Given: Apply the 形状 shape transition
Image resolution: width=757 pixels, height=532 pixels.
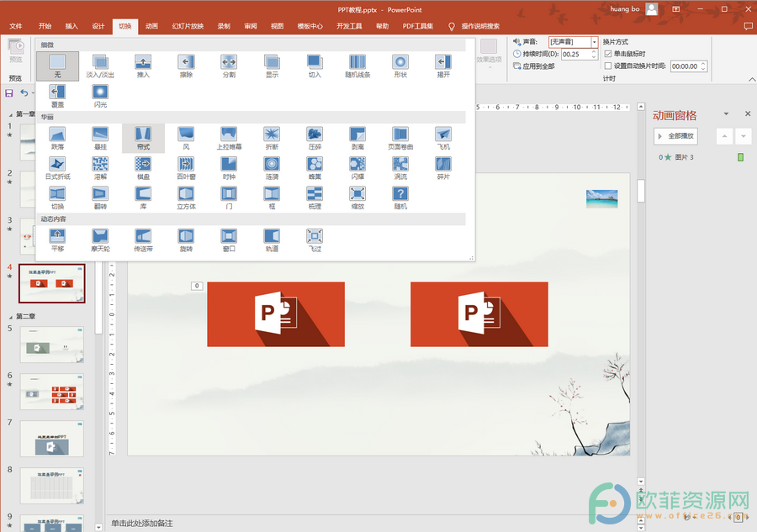Looking at the screenshot, I should (x=400, y=66).
